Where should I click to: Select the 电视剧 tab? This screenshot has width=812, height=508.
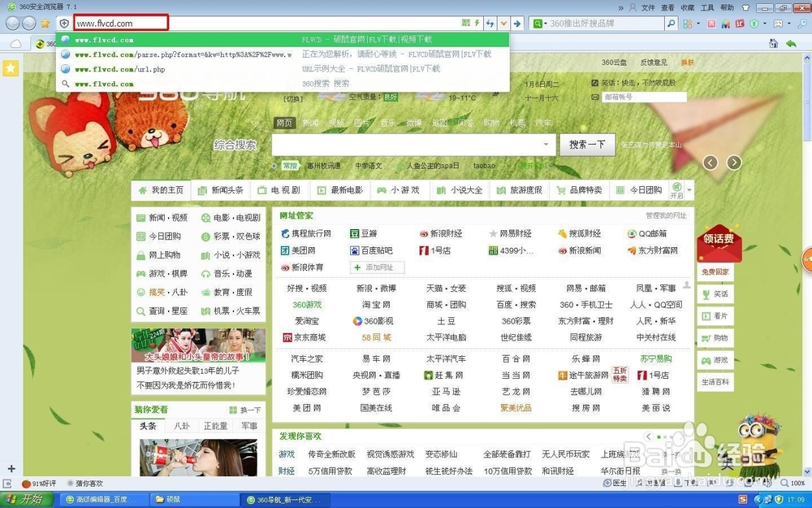280,190
